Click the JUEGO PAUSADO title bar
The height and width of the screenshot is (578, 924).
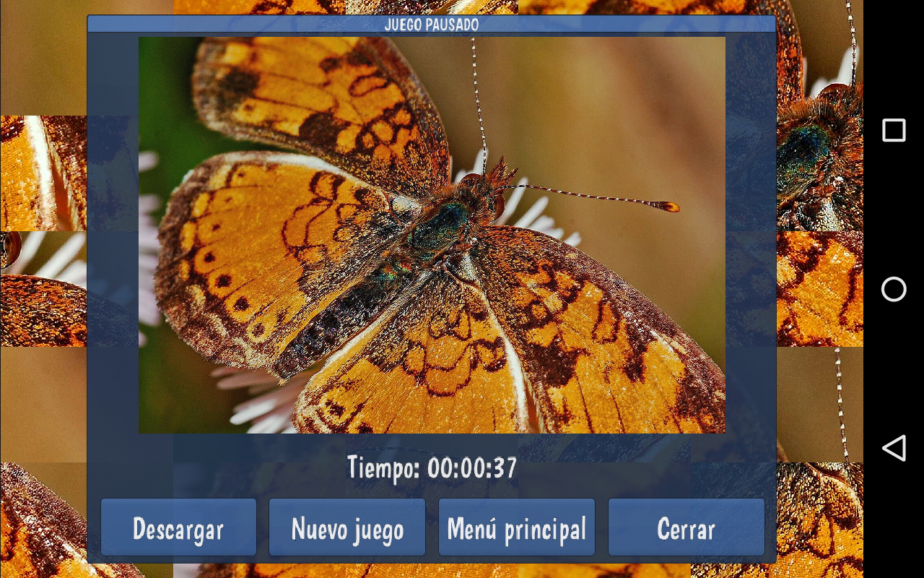pos(432,25)
